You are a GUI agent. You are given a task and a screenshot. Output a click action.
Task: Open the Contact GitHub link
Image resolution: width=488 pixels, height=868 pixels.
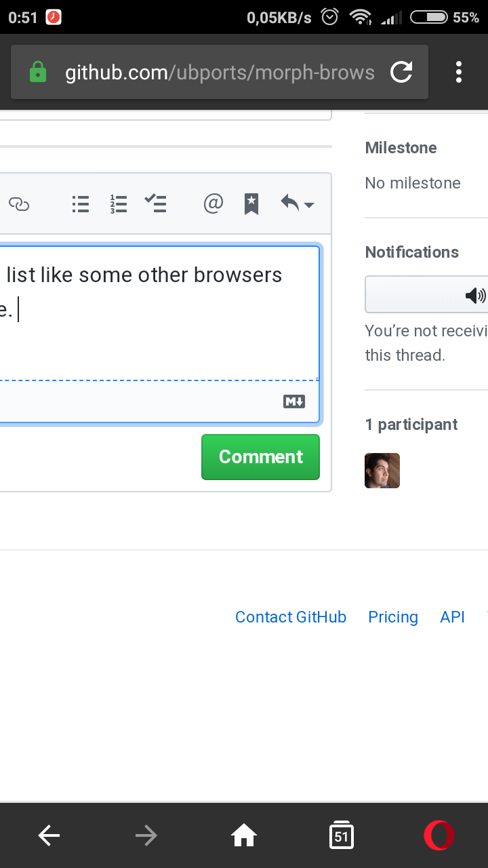[290, 617]
